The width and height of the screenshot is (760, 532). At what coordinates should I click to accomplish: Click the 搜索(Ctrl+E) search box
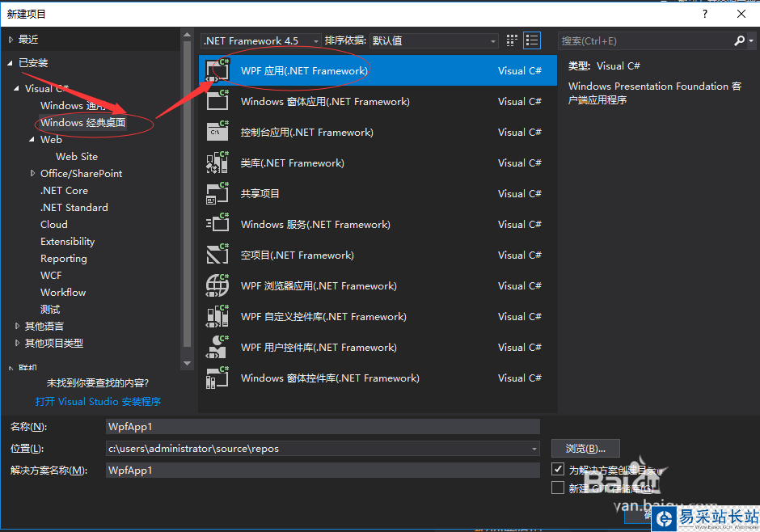point(646,40)
